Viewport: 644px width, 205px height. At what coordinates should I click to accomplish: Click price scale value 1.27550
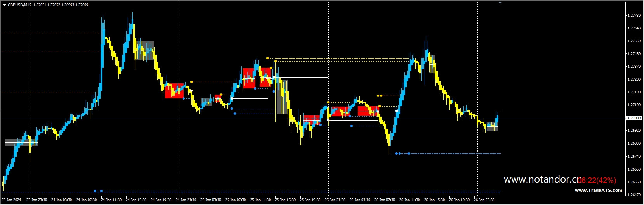tap(634, 41)
